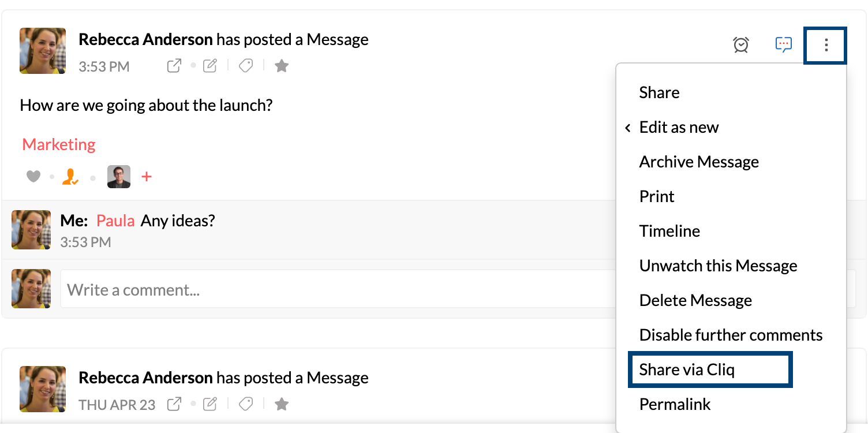868x433 pixels.
Task: Star the THU APR 23 message
Action: (282, 404)
